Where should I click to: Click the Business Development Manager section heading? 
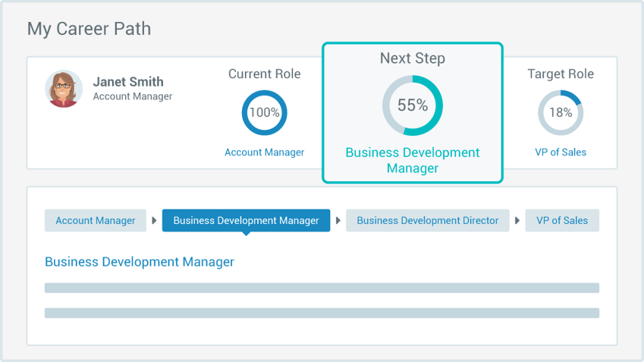click(x=140, y=262)
